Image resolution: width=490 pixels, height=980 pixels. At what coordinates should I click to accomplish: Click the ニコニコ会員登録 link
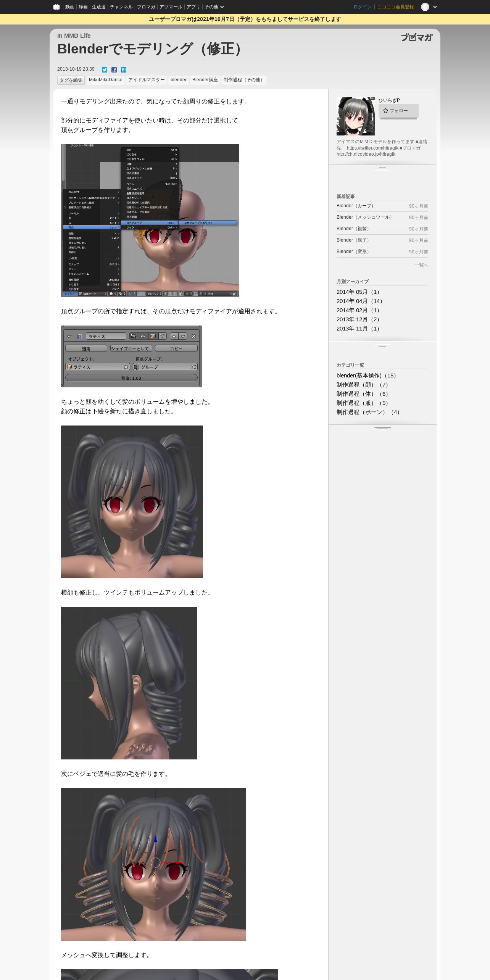(x=396, y=7)
